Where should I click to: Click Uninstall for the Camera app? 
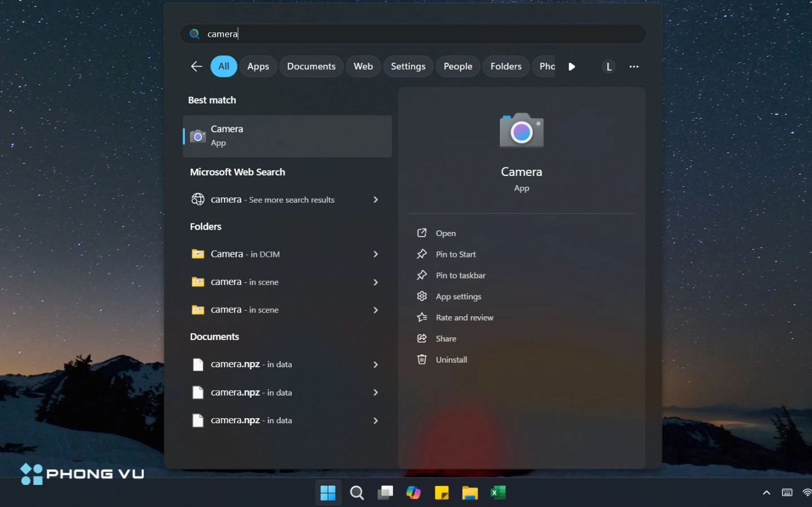tap(451, 360)
